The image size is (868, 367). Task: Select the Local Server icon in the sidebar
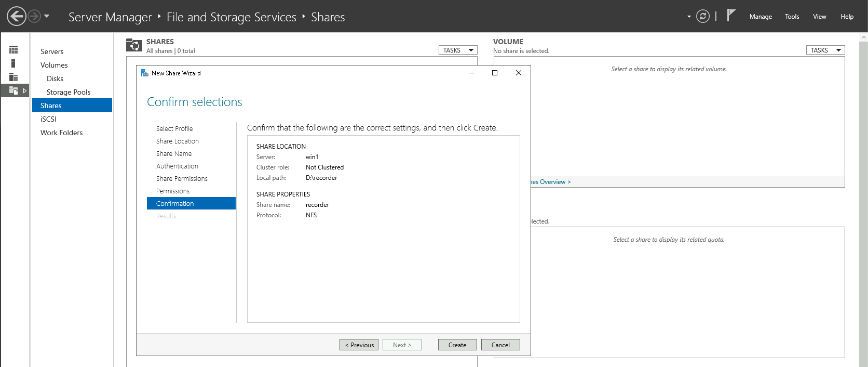tap(13, 63)
